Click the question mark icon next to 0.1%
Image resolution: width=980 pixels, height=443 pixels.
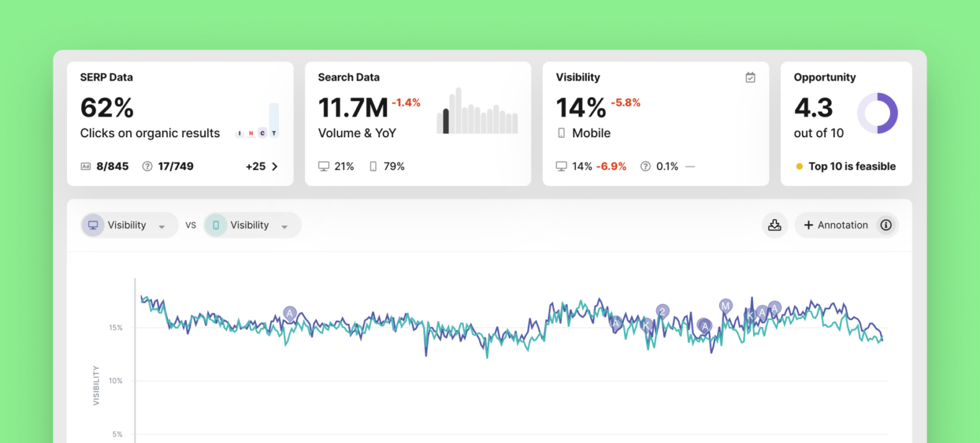(x=646, y=166)
